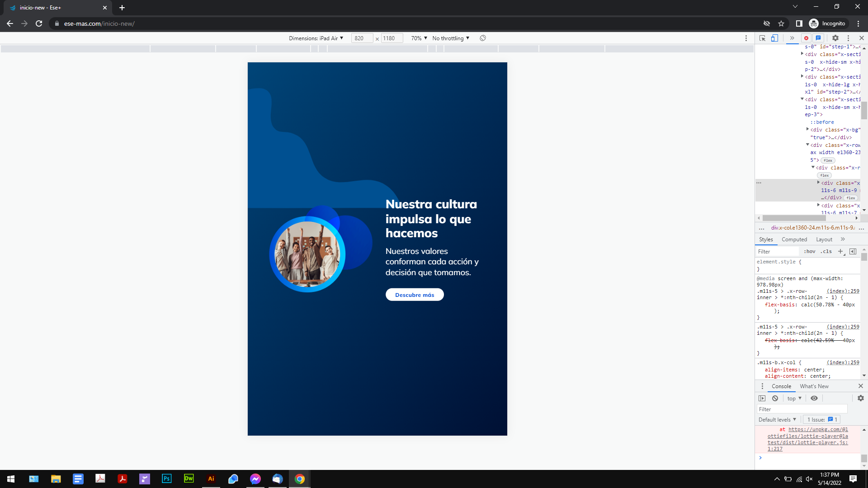Select the Console drawer tab
Viewport: 868px width, 488px height.
[x=781, y=386]
